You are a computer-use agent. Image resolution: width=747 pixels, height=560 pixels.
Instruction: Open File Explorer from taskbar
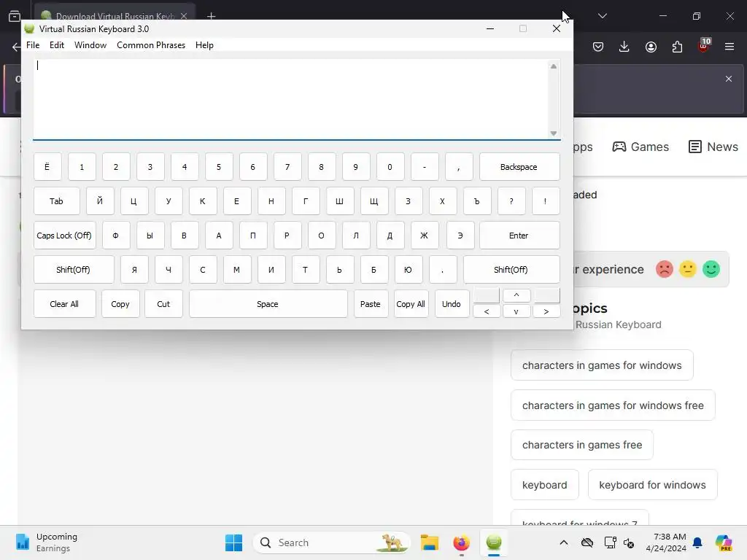(429, 542)
